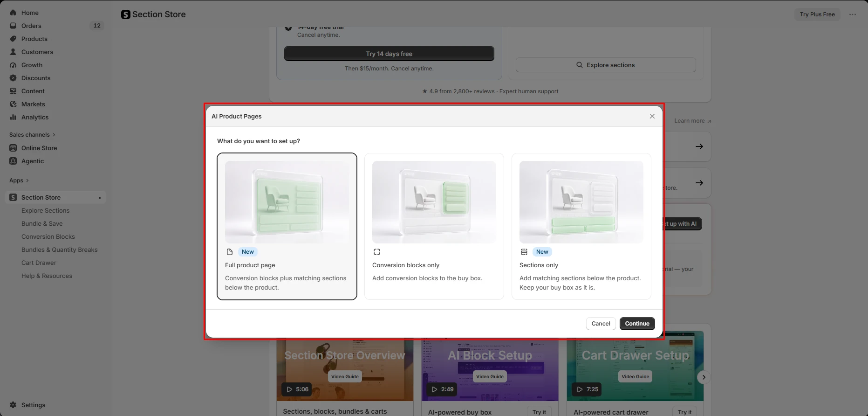Image resolution: width=868 pixels, height=416 pixels.
Task: Click the Section Store app icon in sidebar
Action: coord(13,197)
